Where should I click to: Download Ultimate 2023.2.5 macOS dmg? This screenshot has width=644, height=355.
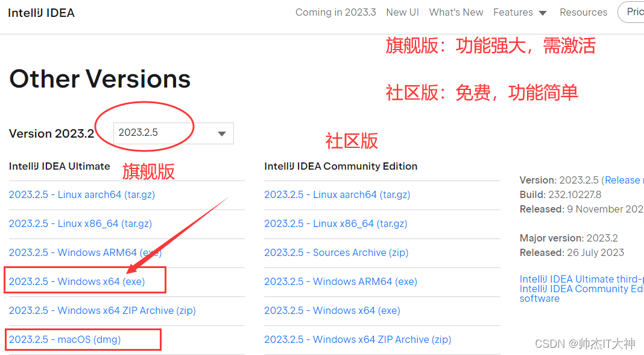(65, 339)
